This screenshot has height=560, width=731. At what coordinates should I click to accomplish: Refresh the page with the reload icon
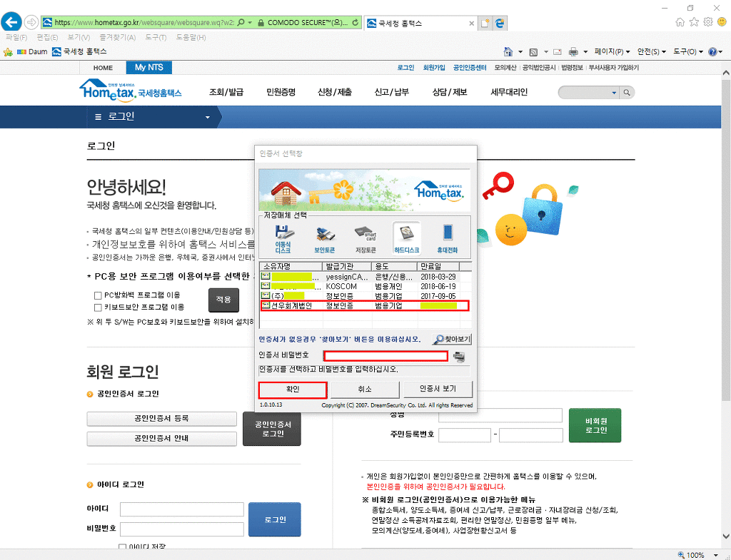tap(356, 22)
